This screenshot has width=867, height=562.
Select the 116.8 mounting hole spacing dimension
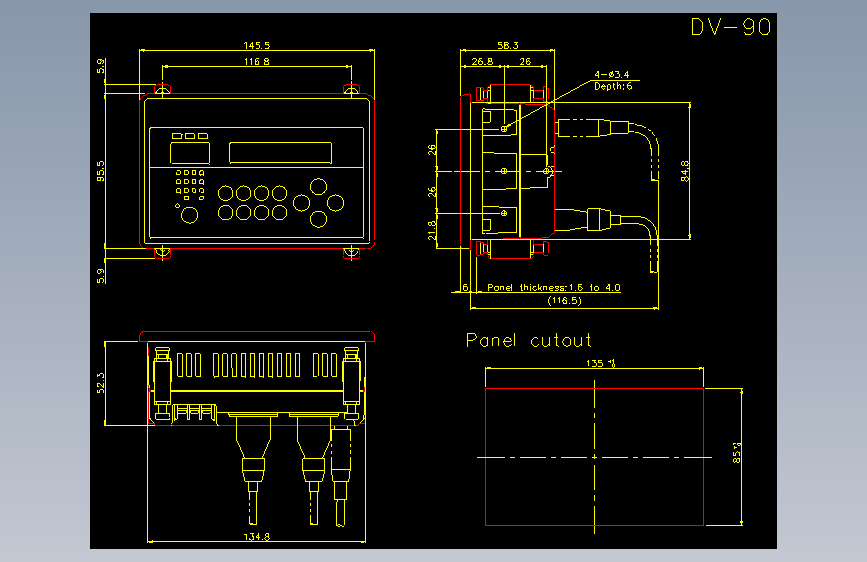click(257, 61)
